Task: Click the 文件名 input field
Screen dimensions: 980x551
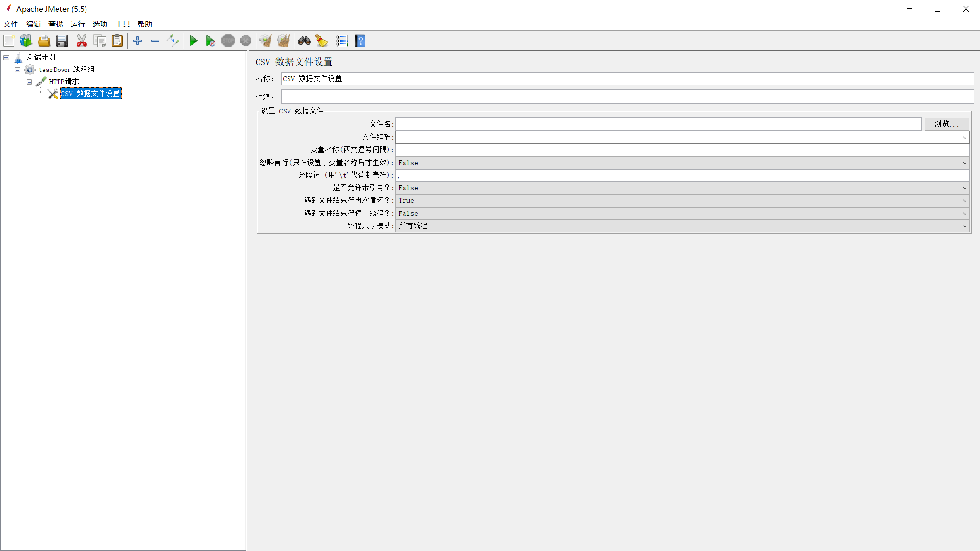Action: [x=658, y=124]
